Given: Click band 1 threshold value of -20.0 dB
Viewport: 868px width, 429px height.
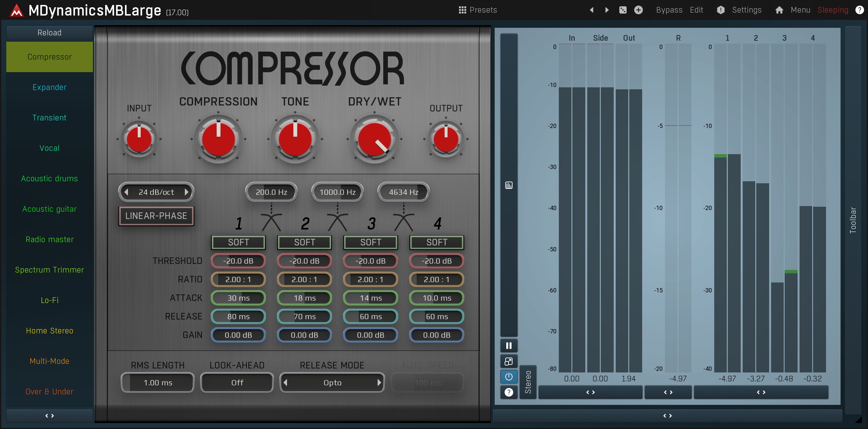Looking at the screenshot, I should pos(238,261).
